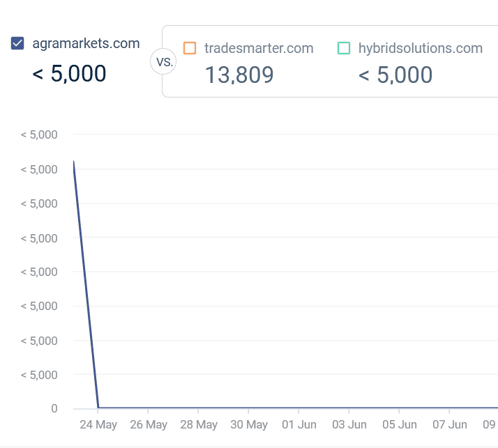
Task: Click the 05 Jun axis marker
Action: pos(399,424)
